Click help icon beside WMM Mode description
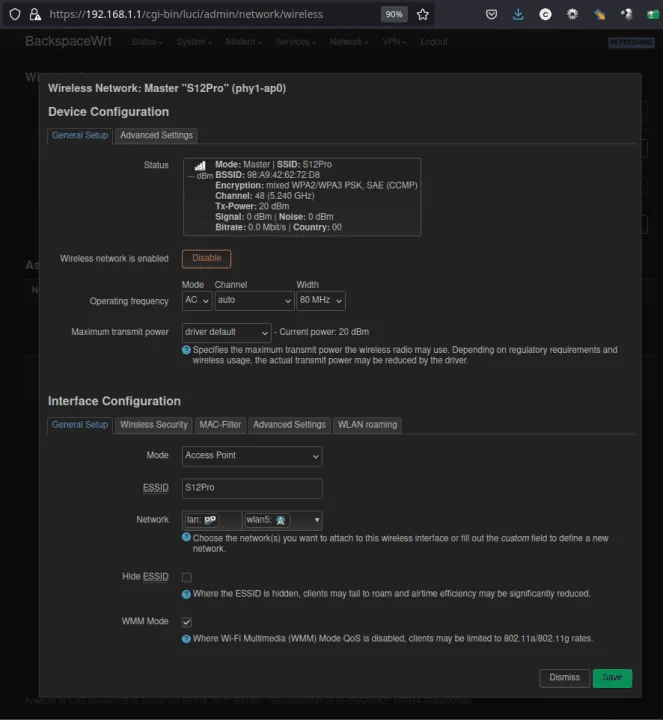The image size is (663, 720). 186,639
